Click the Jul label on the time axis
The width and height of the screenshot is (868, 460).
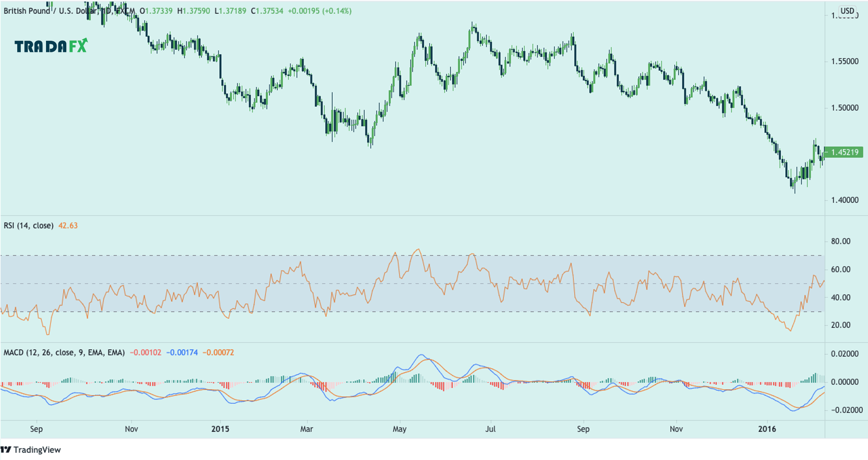(490, 429)
